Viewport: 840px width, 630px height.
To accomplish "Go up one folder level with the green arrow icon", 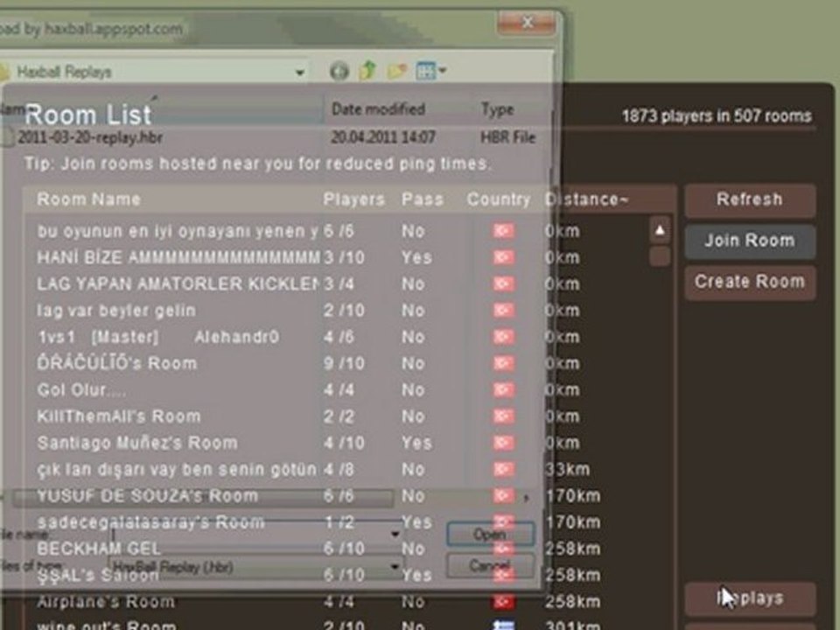I will pos(368,70).
